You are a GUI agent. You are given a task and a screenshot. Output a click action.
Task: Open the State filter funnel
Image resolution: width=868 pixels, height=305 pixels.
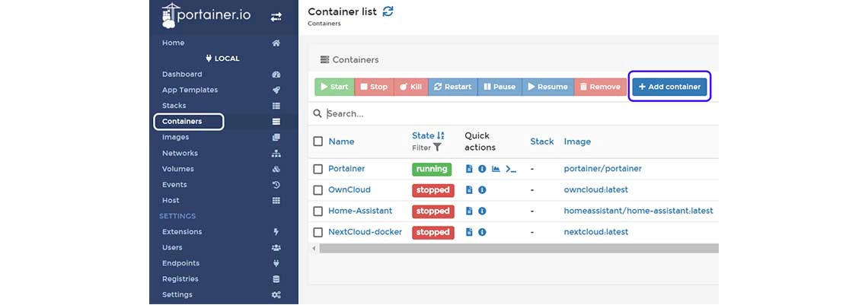(437, 148)
